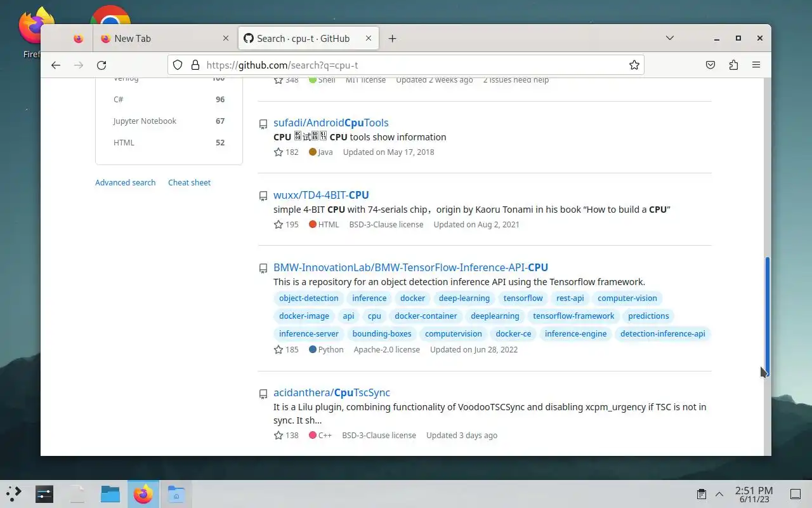Click repo icon beside wuxx/TD4-4BIT-CPU
The image size is (812, 508).
click(x=263, y=197)
